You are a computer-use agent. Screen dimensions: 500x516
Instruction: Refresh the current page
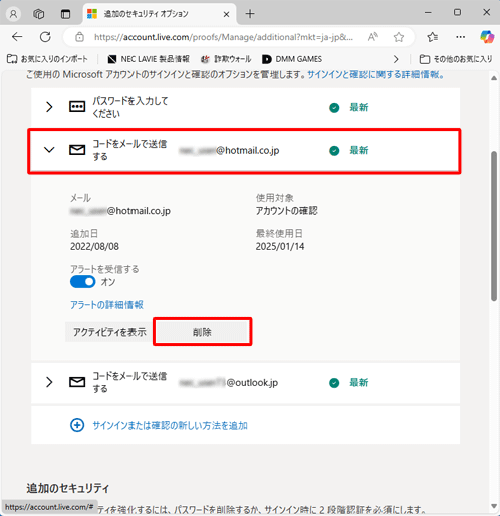tap(45, 37)
